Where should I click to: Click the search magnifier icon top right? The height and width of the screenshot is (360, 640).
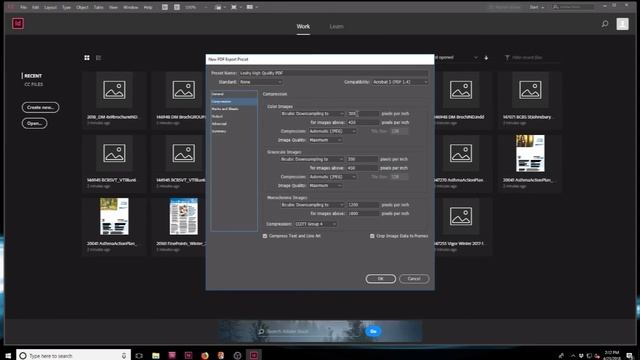(x=605, y=24)
